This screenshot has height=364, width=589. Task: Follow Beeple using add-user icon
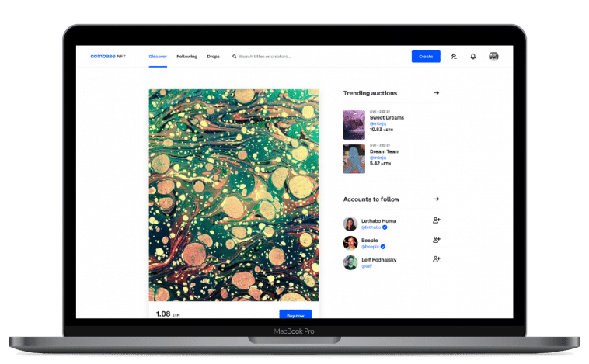coord(437,240)
